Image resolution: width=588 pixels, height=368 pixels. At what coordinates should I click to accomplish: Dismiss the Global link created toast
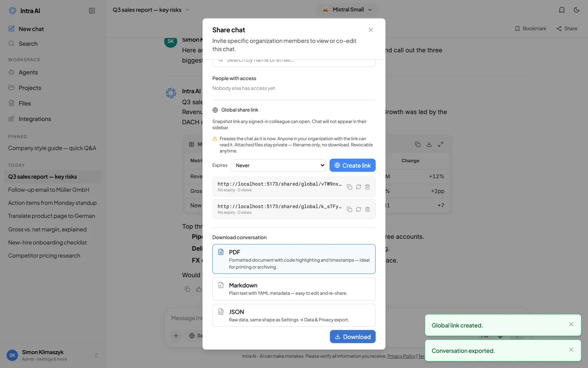[571, 324]
